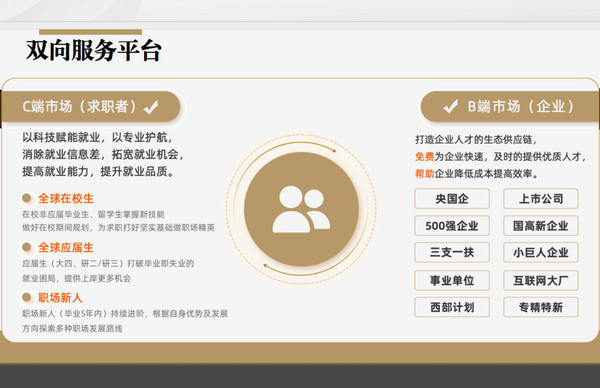This screenshot has width=600, height=388.
Task: Click the line 在校非应届毕业生、留学生掌握新技能
Action: tap(93, 214)
